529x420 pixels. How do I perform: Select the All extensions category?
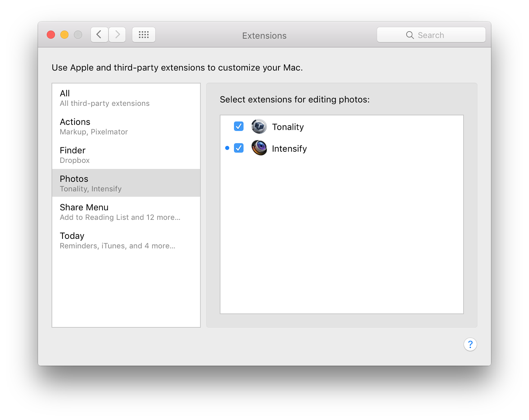click(126, 98)
